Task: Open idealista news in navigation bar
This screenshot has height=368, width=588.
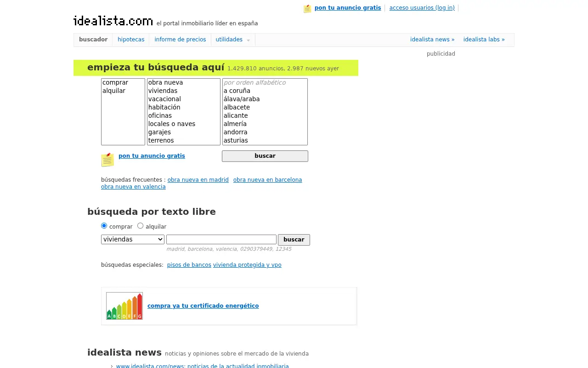Action: pyautogui.click(x=432, y=40)
